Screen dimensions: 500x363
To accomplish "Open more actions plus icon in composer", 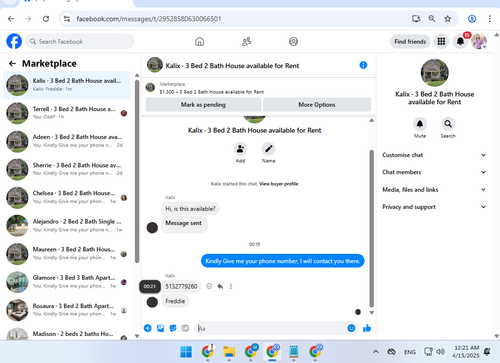I will pos(147,328).
